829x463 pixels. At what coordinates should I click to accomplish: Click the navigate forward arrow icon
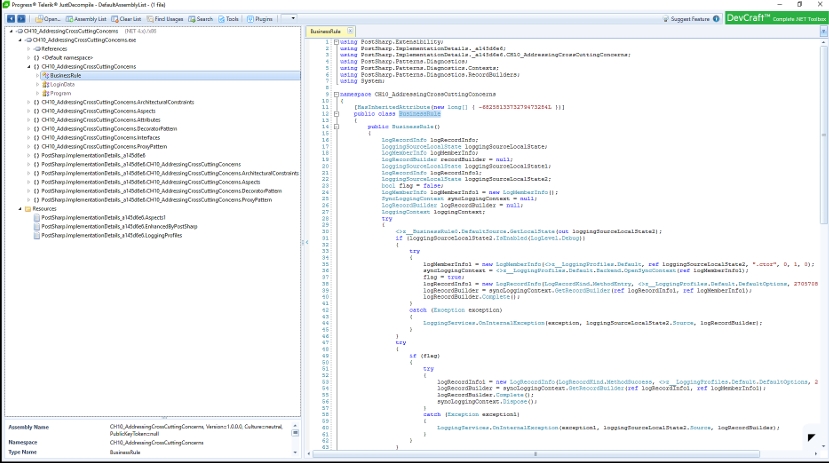(x=22, y=18)
